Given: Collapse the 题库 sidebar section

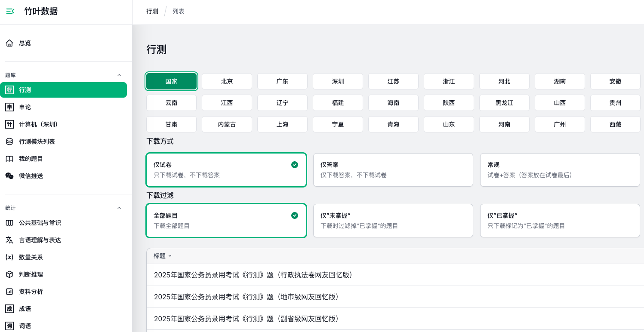Looking at the screenshot, I should pos(119,75).
